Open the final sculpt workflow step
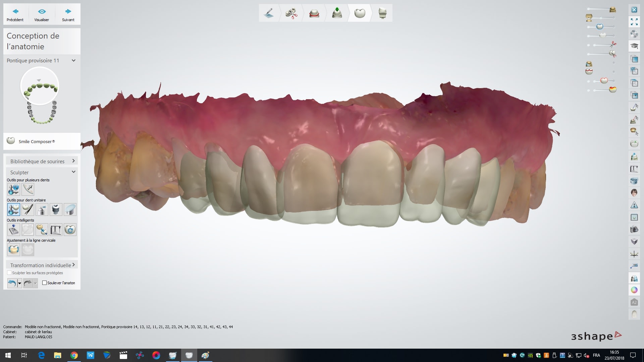The height and width of the screenshot is (362, 644). pyautogui.click(x=382, y=13)
